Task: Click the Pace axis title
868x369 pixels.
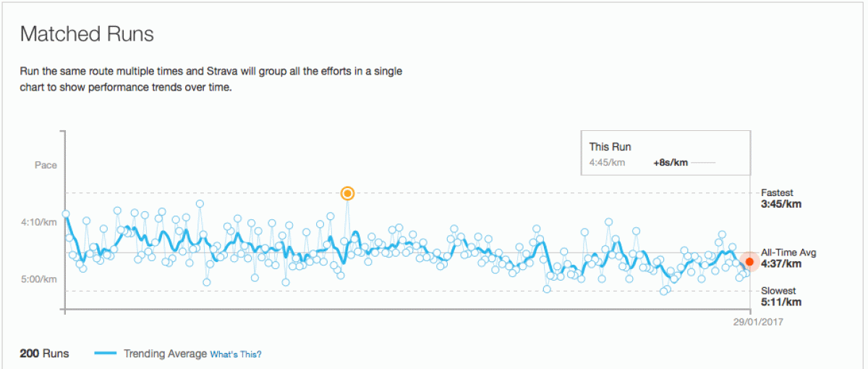Action: [46, 165]
